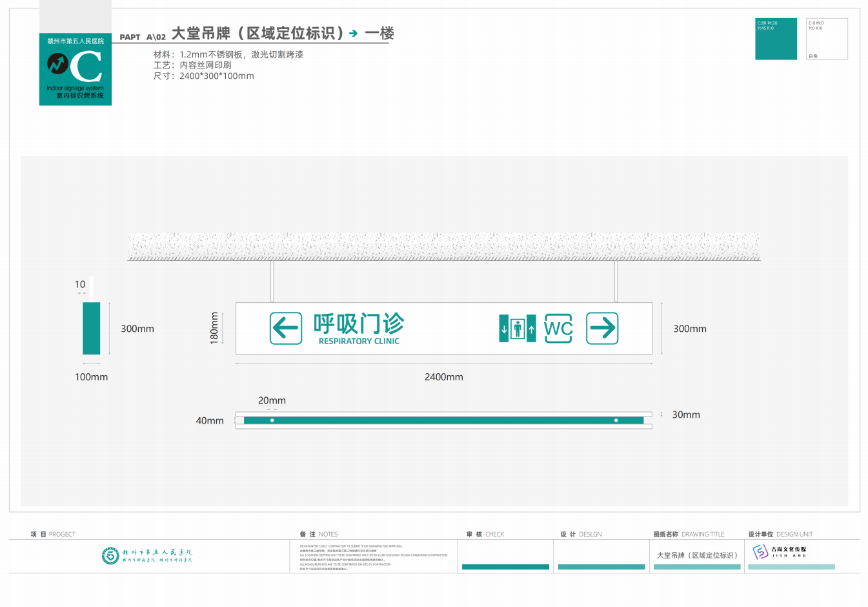Click the 300mm label right of the sign

[x=690, y=328]
